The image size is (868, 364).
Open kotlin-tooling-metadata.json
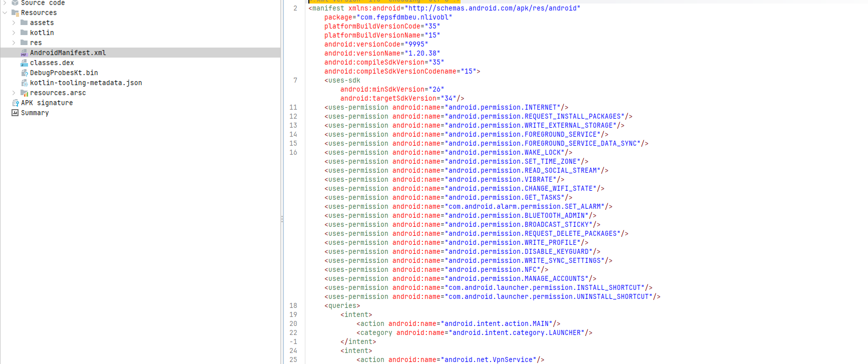tap(86, 83)
